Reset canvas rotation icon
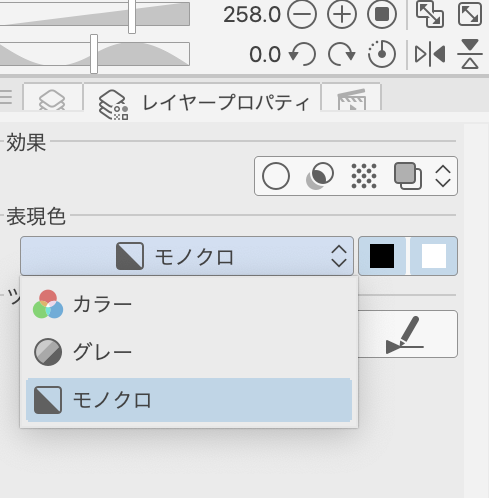 pyautogui.click(x=382, y=53)
